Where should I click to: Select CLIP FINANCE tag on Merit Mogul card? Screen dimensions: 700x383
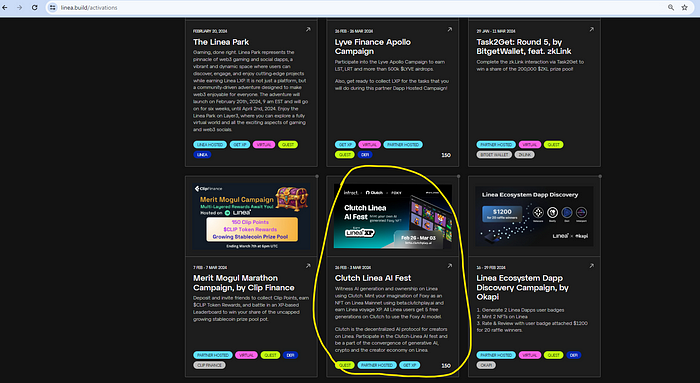click(209, 365)
